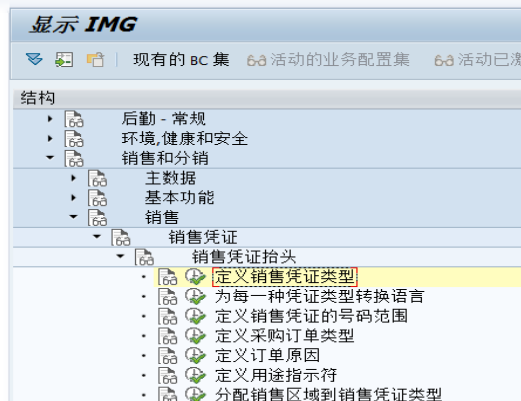Image resolution: width=521 pixels, height=401 pixels.
Task: Click the position-on-node toolbar icon
Action: pos(64,60)
